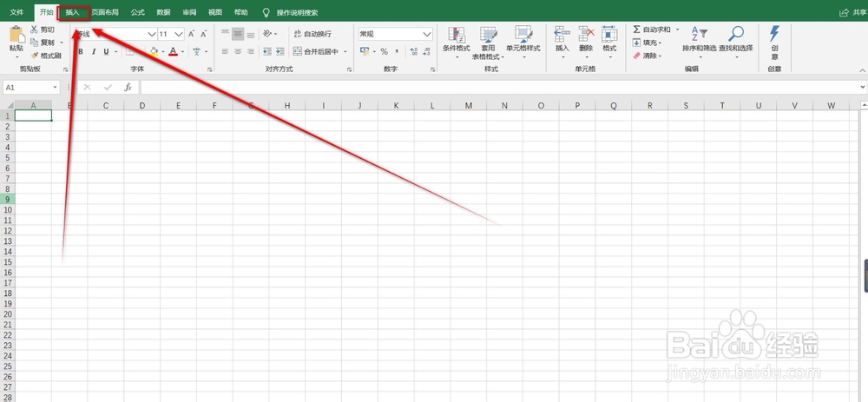Screen dimensions: 868x402
Task: Decrease font size with the smaller A
Action: coord(204,34)
